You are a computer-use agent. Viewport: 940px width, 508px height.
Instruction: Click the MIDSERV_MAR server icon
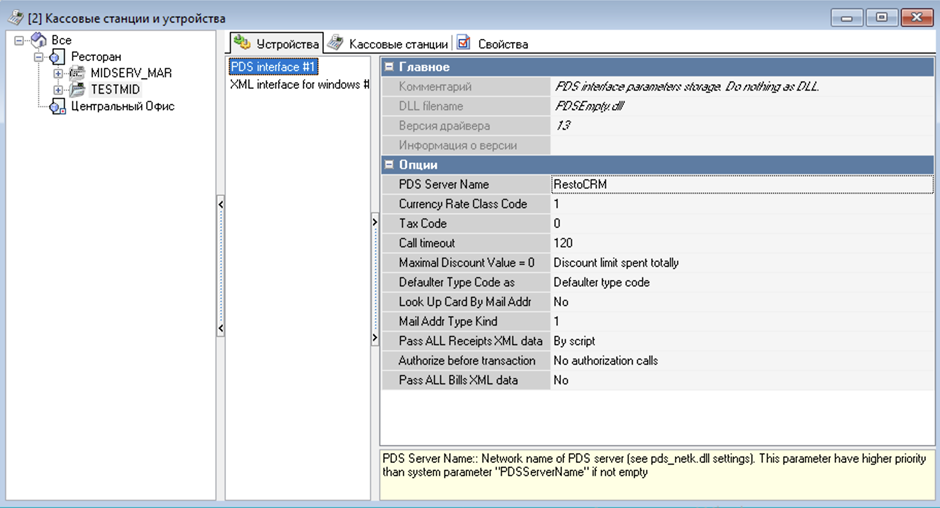pyautogui.click(x=76, y=73)
